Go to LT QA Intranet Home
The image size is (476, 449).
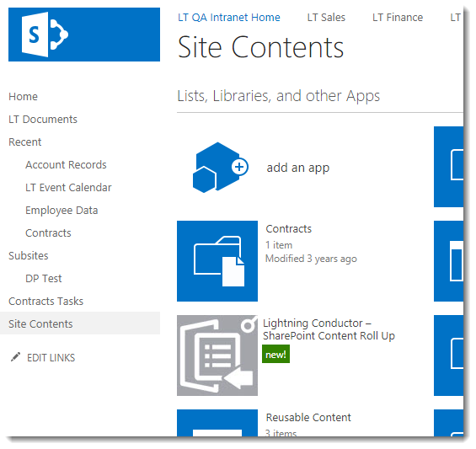point(229,18)
